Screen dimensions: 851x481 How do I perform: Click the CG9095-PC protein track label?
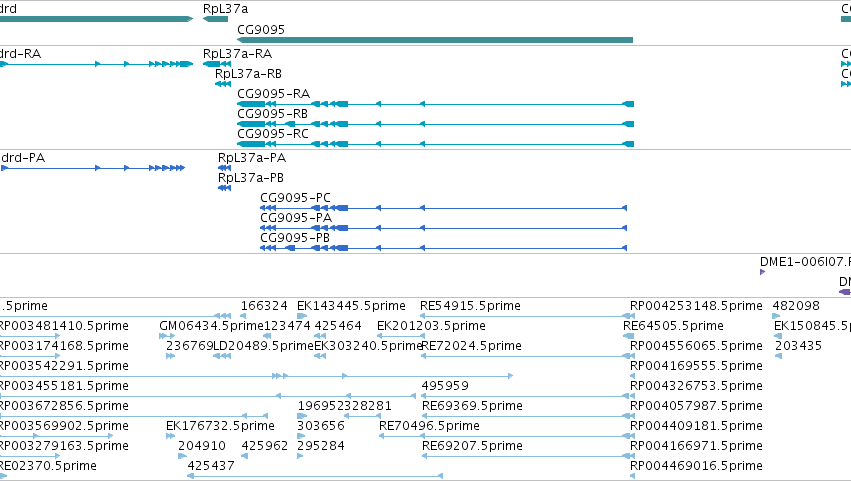(x=295, y=198)
